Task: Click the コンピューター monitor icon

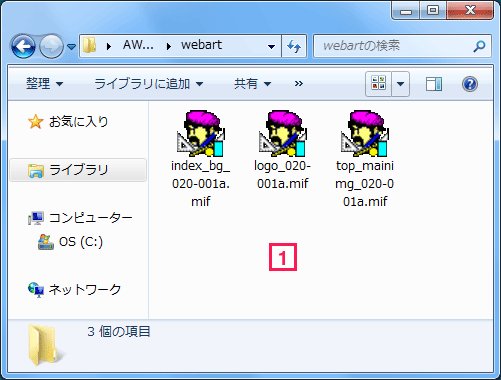Action: click(x=36, y=218)
